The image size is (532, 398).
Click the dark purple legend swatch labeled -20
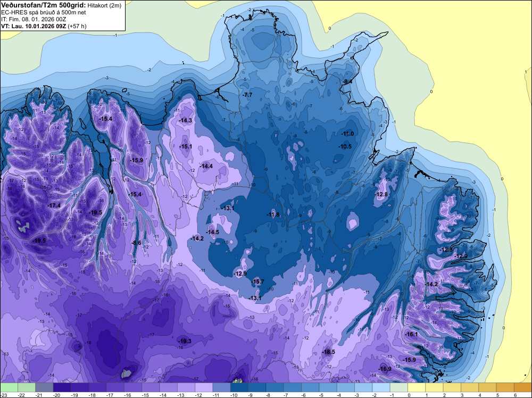click(62, 387)
